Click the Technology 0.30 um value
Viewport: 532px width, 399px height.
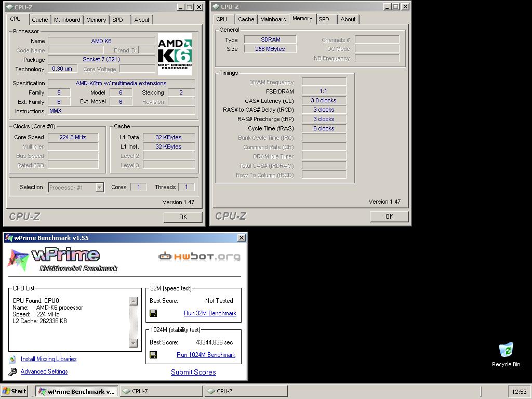coord(62,69)
